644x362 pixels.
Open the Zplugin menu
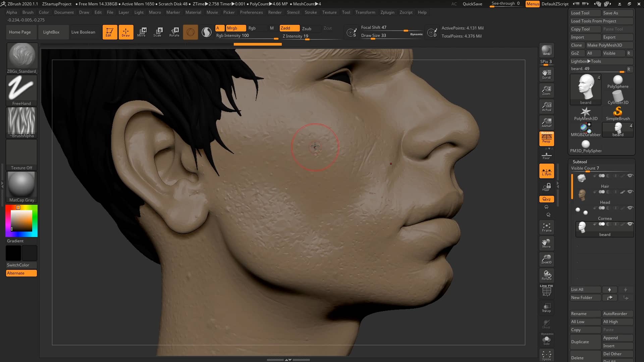click(x=387, y=12)
